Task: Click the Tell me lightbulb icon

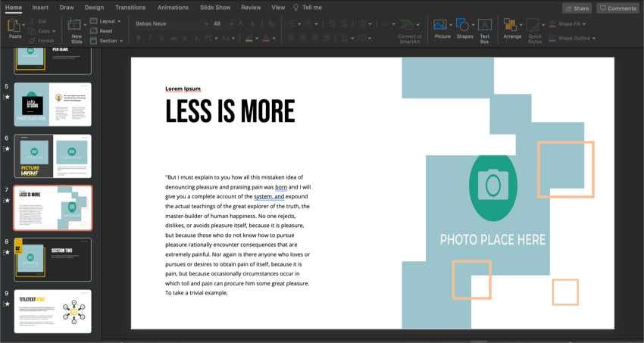Action: 296,8
